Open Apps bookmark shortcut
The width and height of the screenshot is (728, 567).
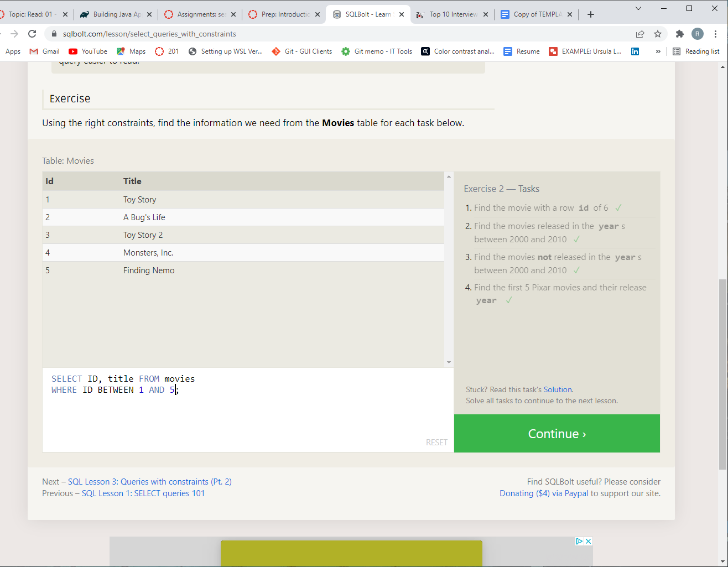click(x=13, y=51)
